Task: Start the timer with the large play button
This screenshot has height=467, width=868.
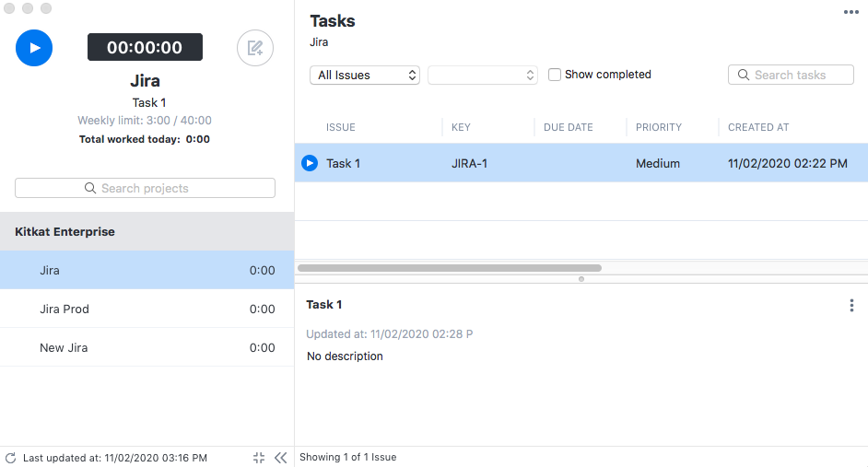Action: point(34,48)
